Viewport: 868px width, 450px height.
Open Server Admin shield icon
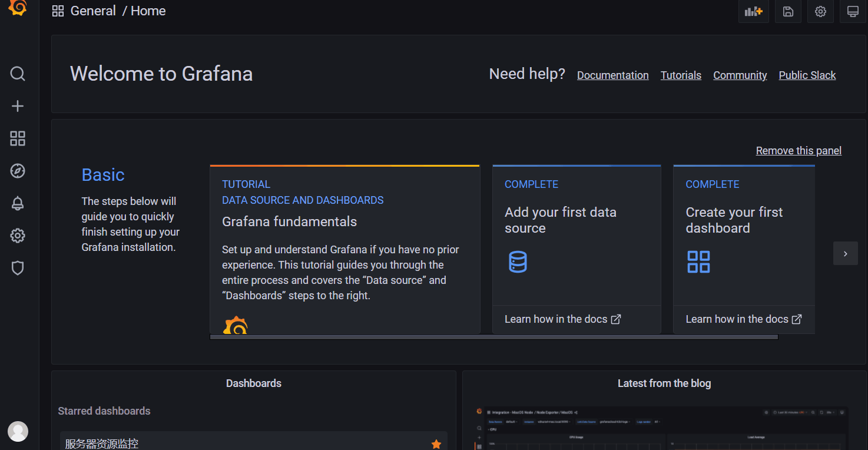coord(18,269)
